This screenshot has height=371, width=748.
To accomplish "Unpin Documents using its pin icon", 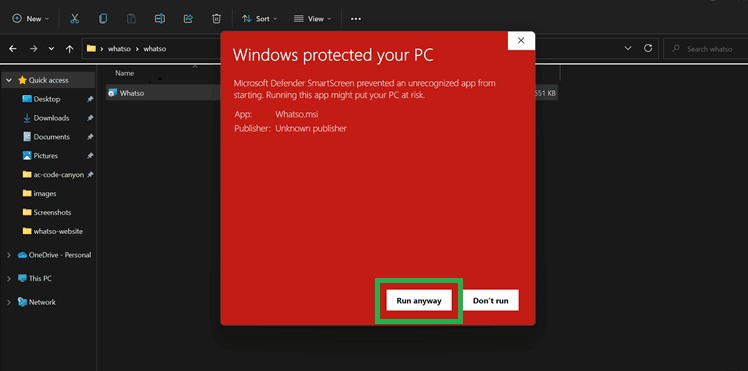I will (90, 137).
